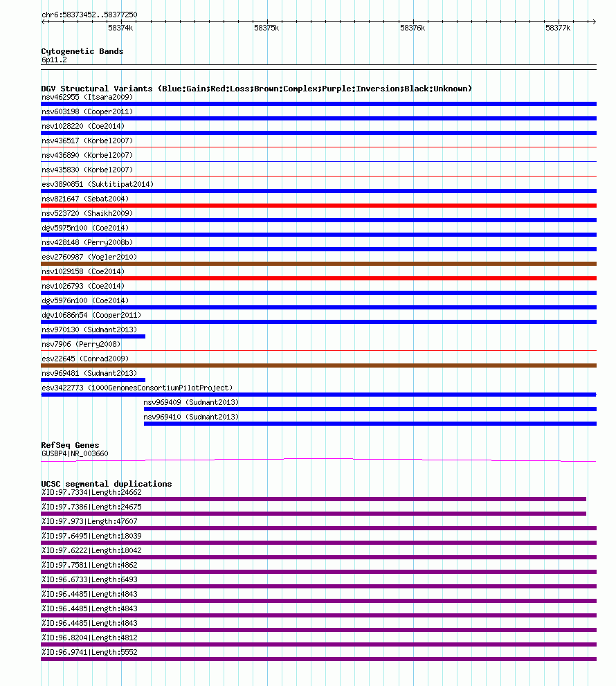
Task: Click the red loss bar under nsv821647
Action: point(319,206)
